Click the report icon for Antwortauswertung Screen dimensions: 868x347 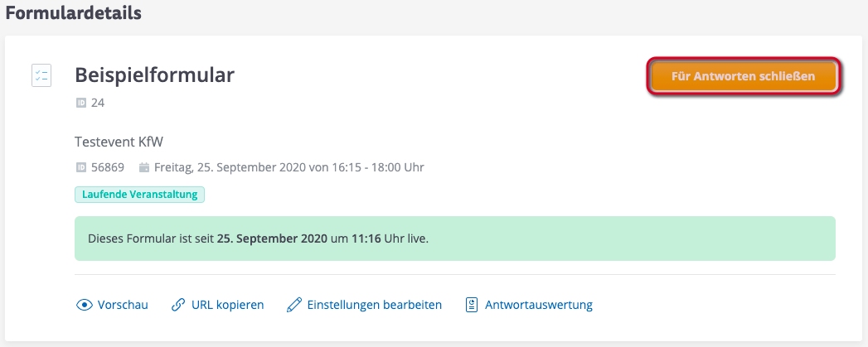pyautogui.click(x=472, y=305)
